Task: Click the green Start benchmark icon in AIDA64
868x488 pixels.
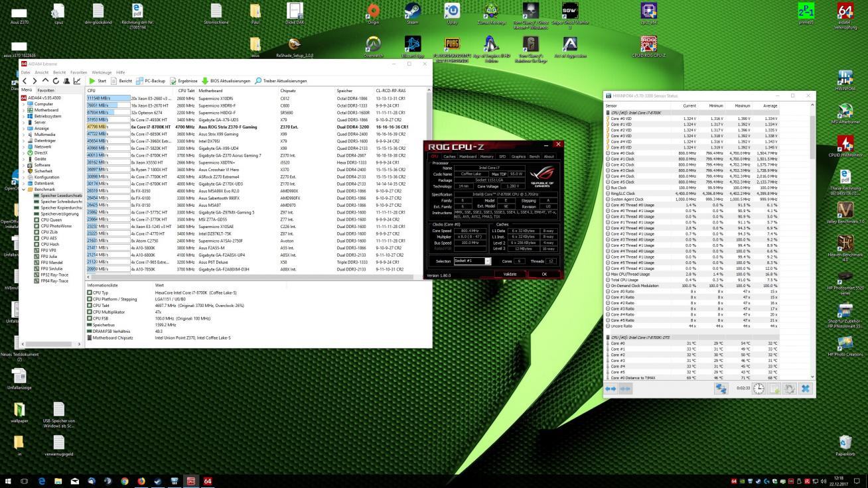Action: point(92,81)
